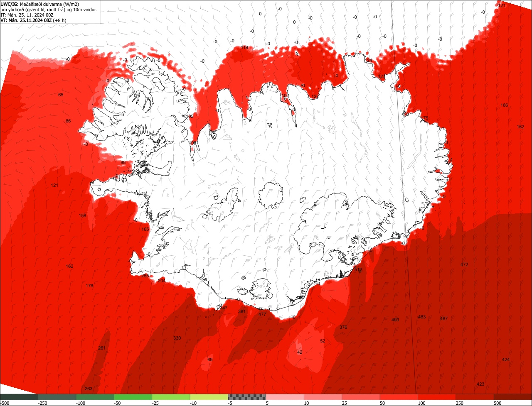The width and height of the screenshot is (532, 406).
Task: Click the map value '255'
Action: tap(145, 276)
